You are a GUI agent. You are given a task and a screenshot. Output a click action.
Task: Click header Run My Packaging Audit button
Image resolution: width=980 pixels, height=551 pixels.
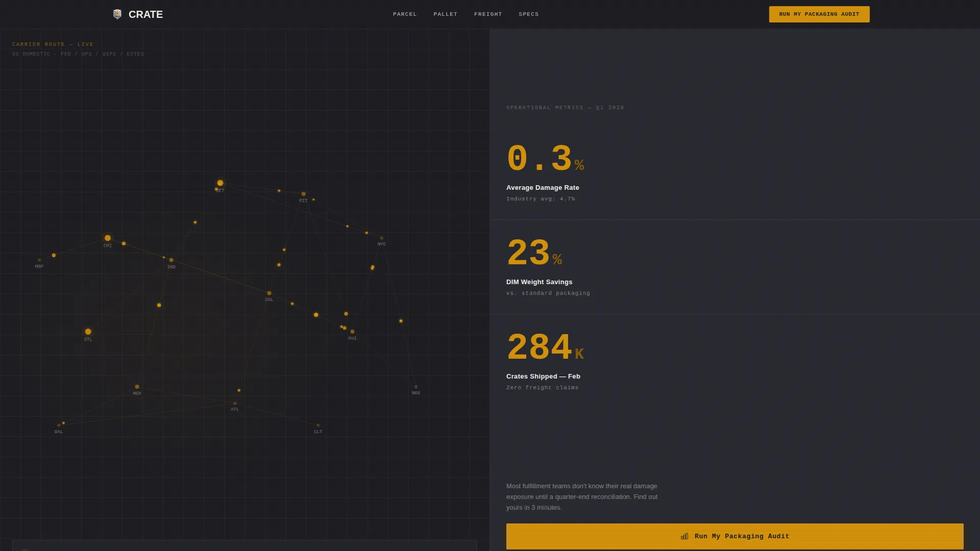tap(819, 14)
